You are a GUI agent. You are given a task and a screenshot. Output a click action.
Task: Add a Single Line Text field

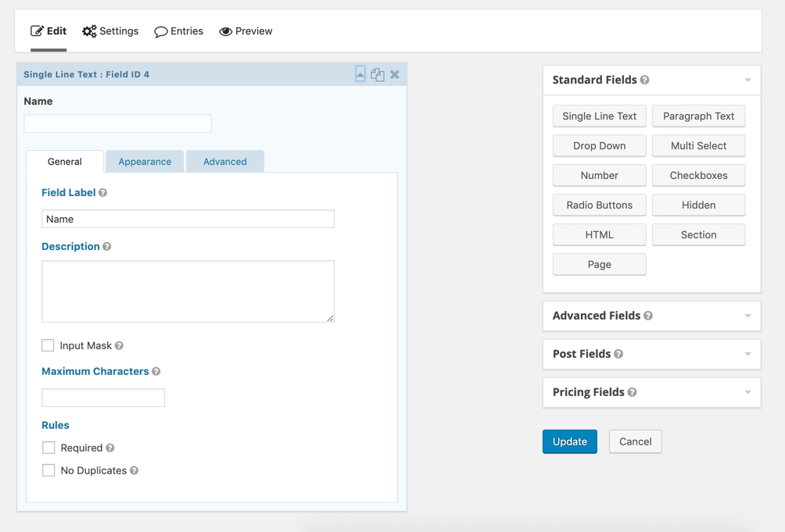(599, 116)
